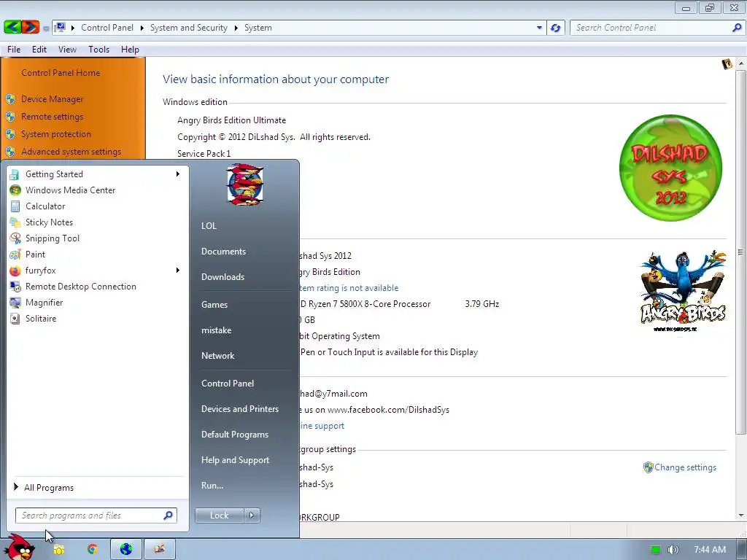Image resolution: width=747 pixels, height=560 pixels.
Task: Click the refresh button beside address bar
Action: (x=555, y=28)
